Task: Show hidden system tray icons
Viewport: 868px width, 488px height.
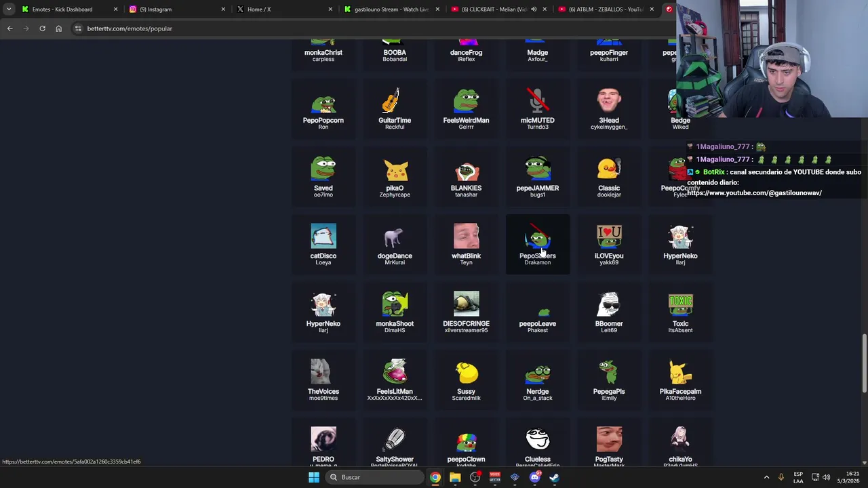Action: pos(766,477)
